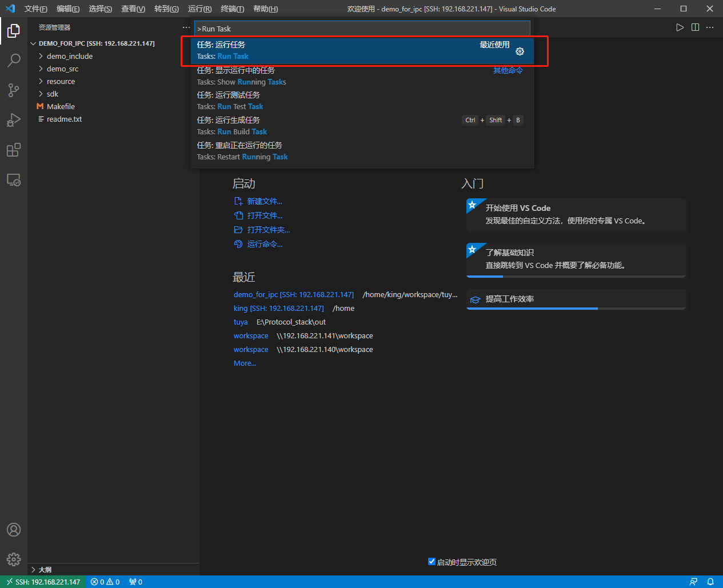Screen dimensions: 723x588
Task: Open the 运行 menu
Action: [x=199, y=9]
